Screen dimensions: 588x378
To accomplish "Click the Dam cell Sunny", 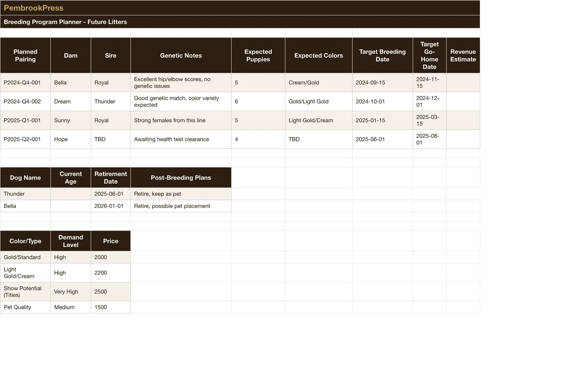I will point(71,120).
